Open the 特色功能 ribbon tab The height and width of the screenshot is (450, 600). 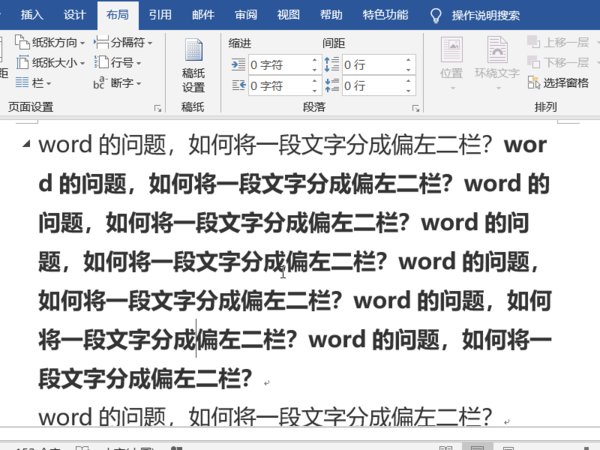[385, 15]
